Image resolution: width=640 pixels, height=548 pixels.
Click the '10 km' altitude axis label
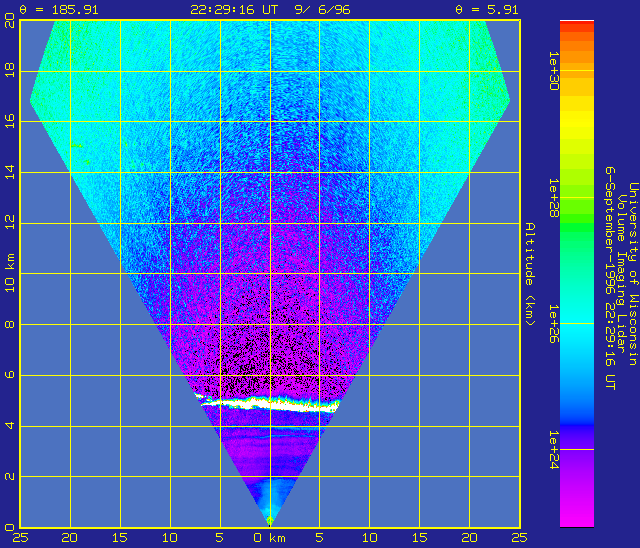pos(10,273)
